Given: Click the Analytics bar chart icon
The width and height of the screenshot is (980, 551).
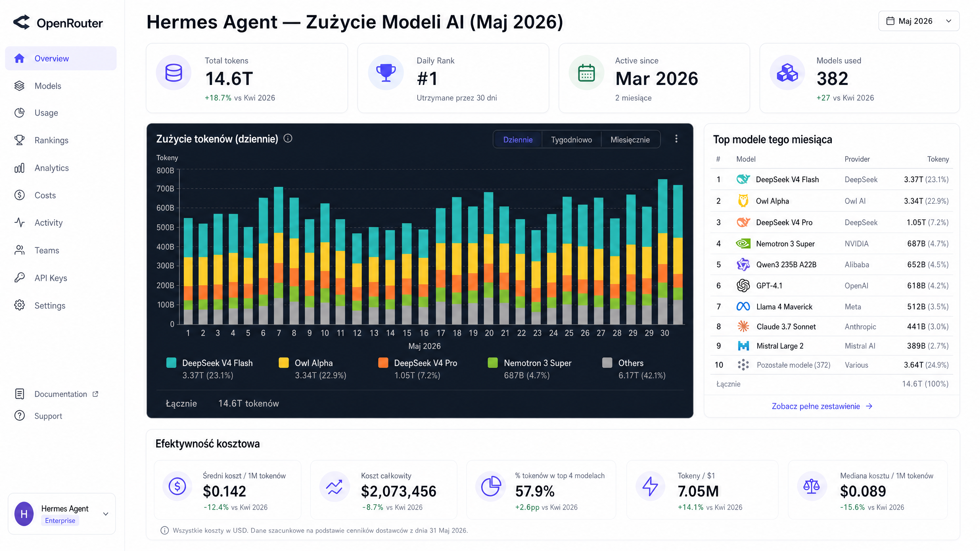Looking at the screenshot, I should pyautogui.click(x=19, y=168).
